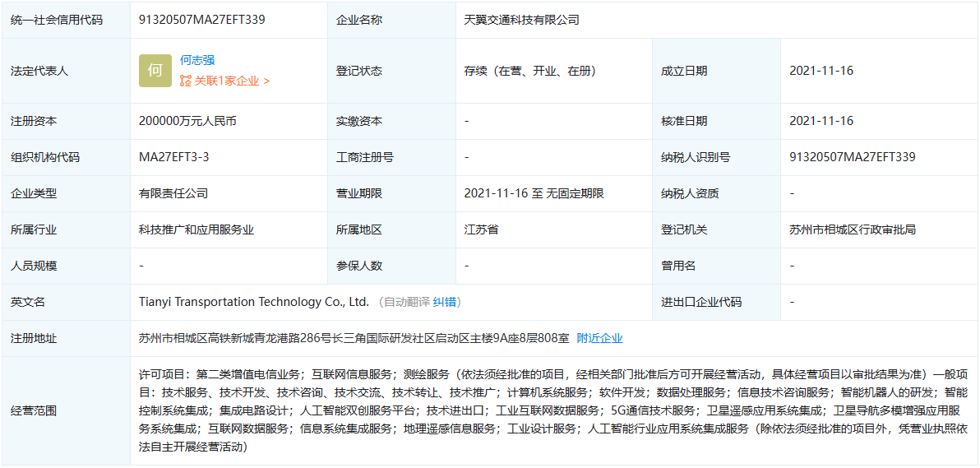Click the 登记状态 label

[358, 71]
